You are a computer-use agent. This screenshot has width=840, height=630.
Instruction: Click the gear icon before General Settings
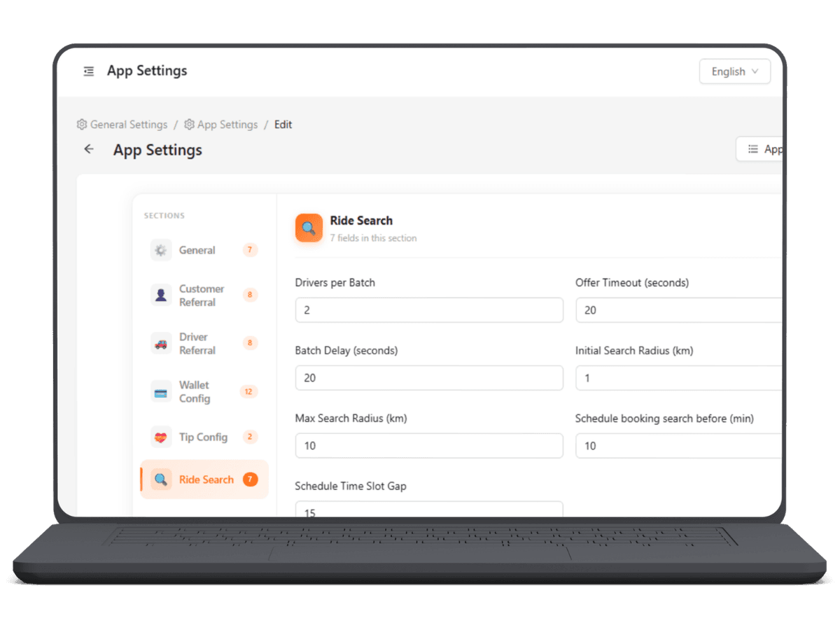coord(82,125)
